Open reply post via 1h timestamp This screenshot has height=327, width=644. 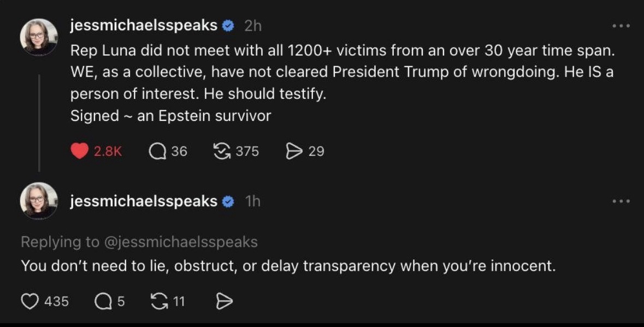pyautogui.click(x=252, y=202)
